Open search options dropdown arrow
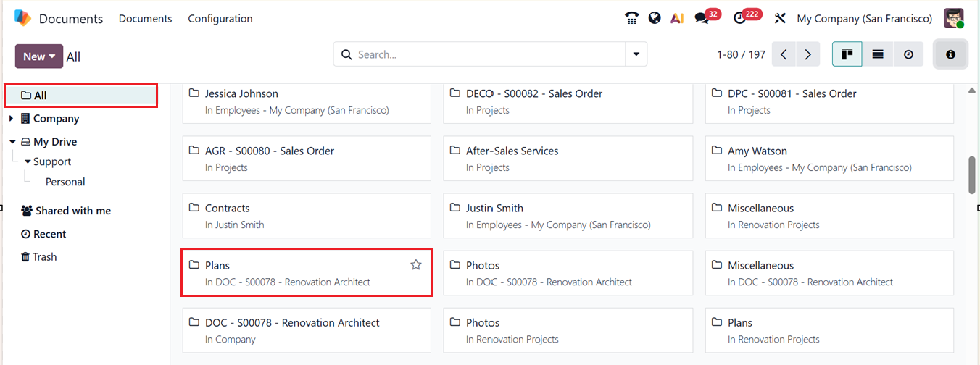 pos(636,54)
